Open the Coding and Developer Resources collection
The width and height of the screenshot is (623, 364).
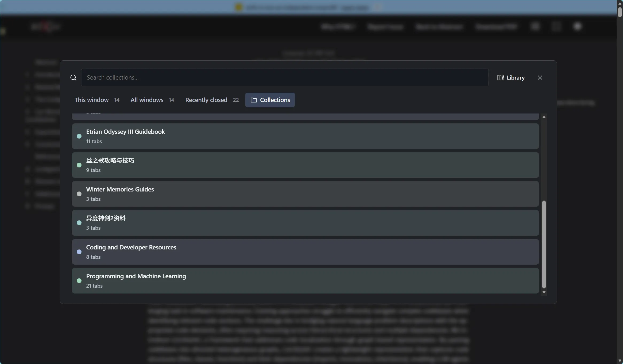pyautogui.click(x=305, y=252)
